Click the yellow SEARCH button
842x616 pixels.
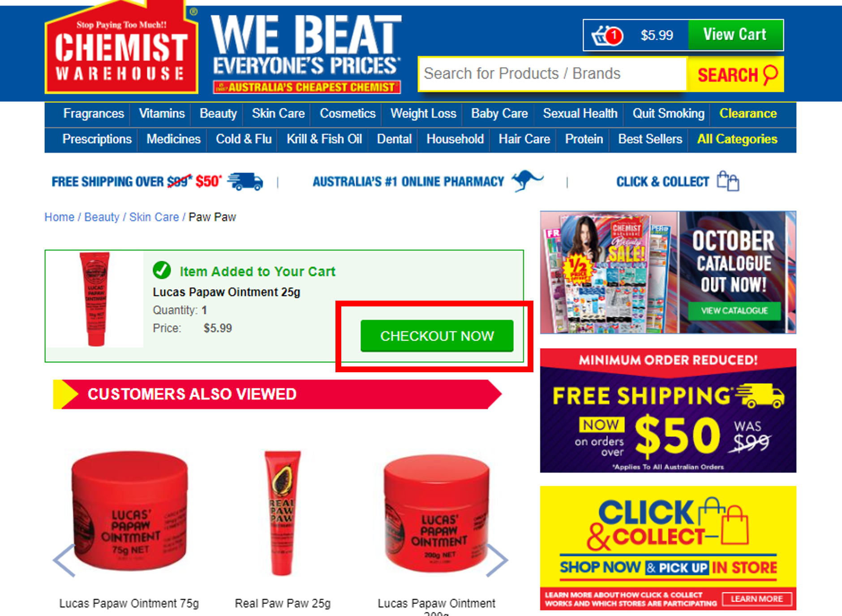click(736, 74)
